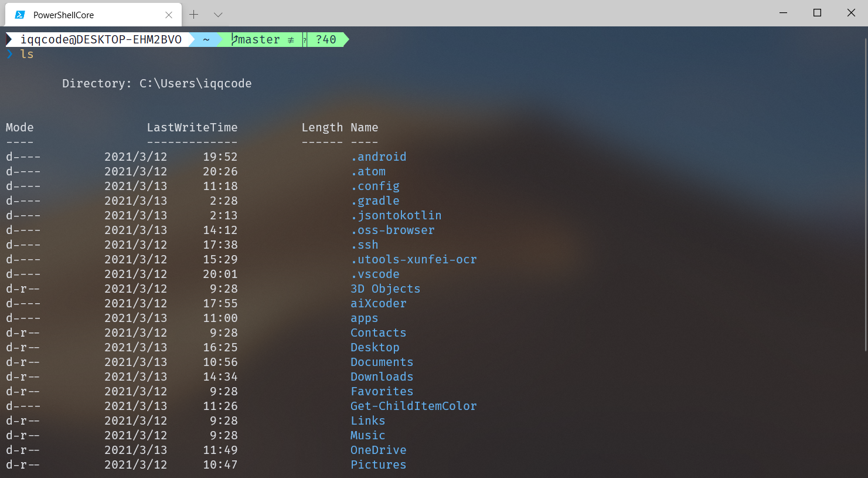Click the .android directory name
This screenshot has width=868, height=478.
pos(379,157)
